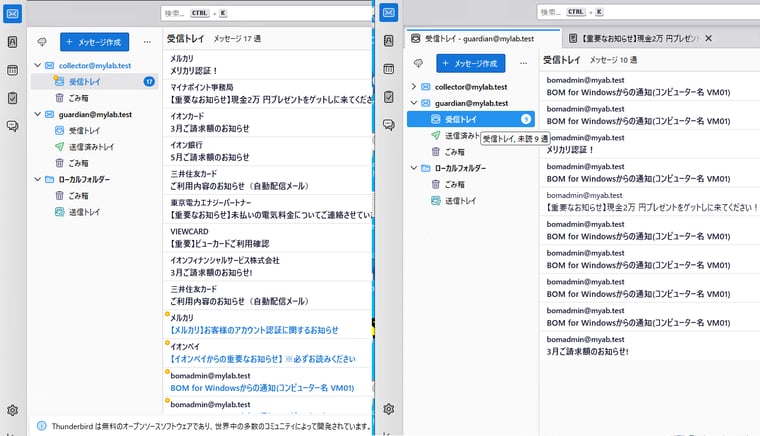The width and height of the screenshot is (760, 436).
Task: Open Tasks icon in left window
Action: pos(13,98)
